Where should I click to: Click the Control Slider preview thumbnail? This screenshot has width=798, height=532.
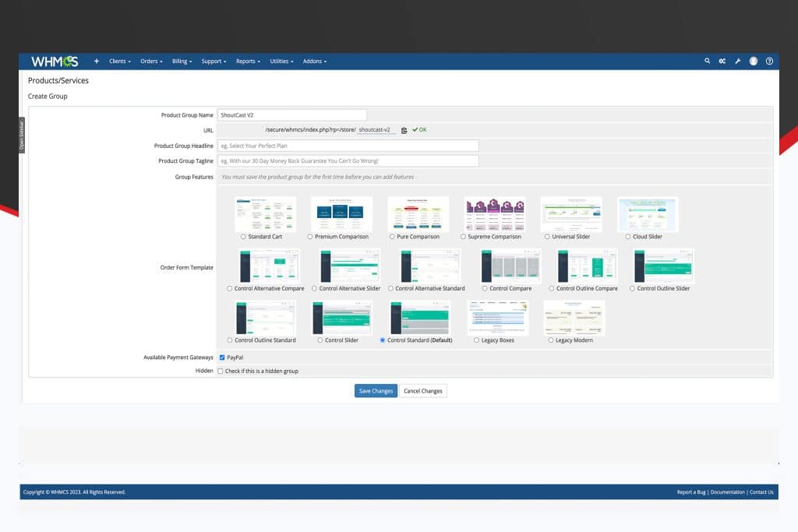(x=341, y=318)
